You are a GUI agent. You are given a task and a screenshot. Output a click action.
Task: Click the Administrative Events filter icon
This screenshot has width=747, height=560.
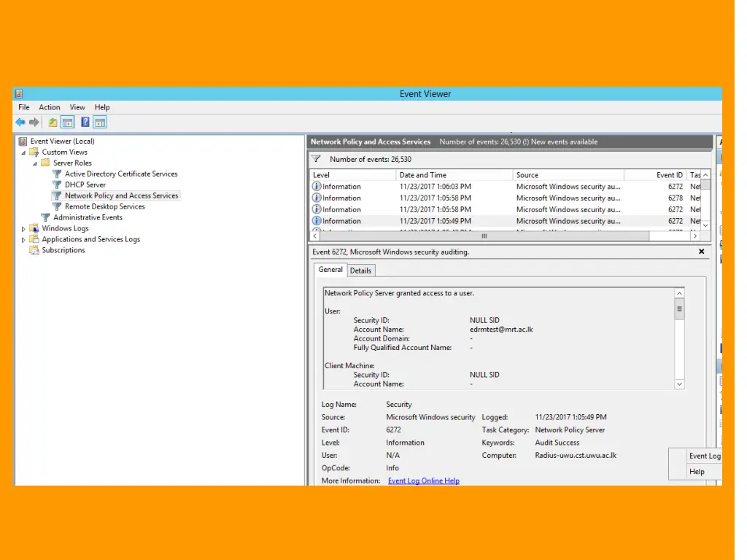click(x=45, y=217)
